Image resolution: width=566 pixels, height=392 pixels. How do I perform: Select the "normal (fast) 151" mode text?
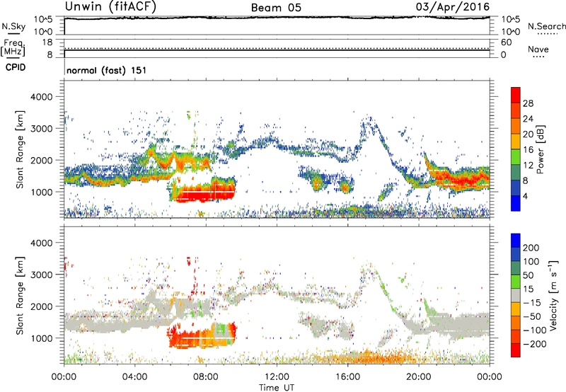tap(107, 70)
